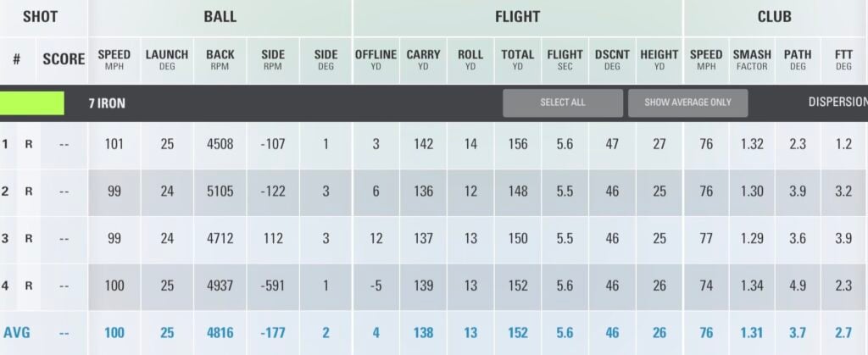868x355 pixels.
Task: Click the Select All button
Action: [563, 103]
